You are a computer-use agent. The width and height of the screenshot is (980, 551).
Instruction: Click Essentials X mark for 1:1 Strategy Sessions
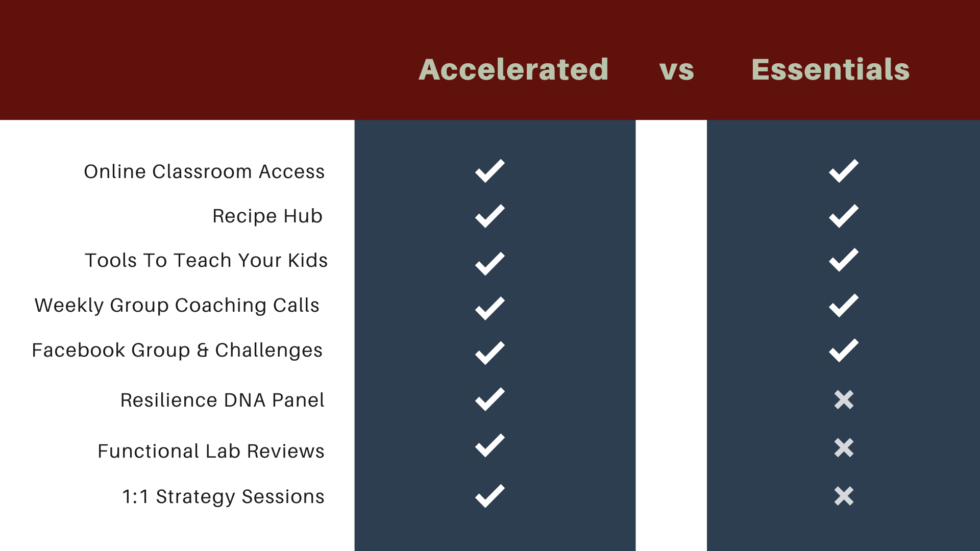[844, 496]
